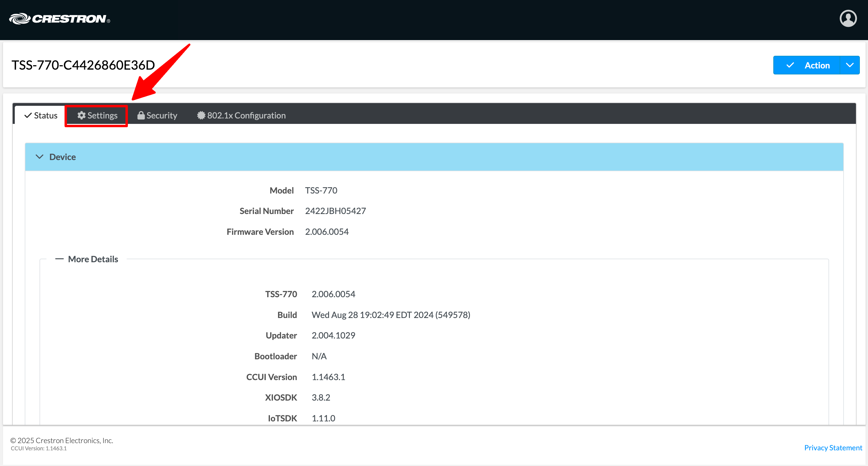The image size is (868, 466).
Task: Click the lock icon on Security tab
Action: coord(141,115)
